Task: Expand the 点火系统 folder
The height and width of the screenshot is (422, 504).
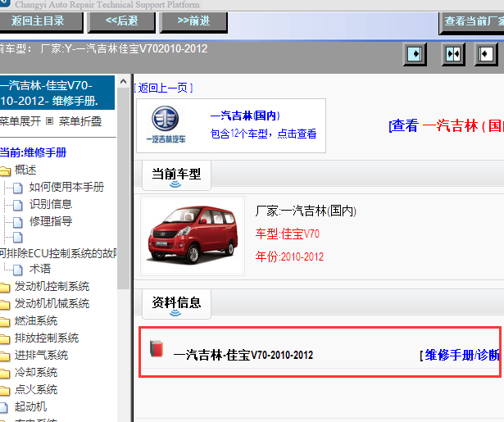Action: tap(36, 390)
